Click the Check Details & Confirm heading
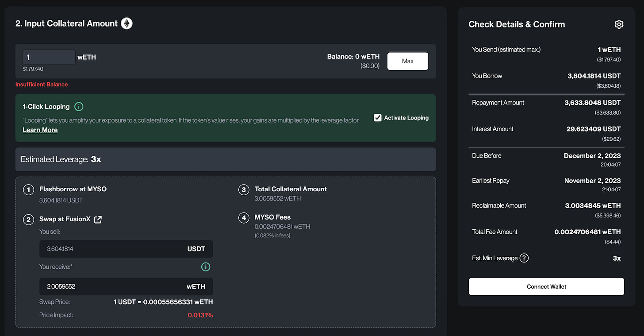 tap(517, 24)
